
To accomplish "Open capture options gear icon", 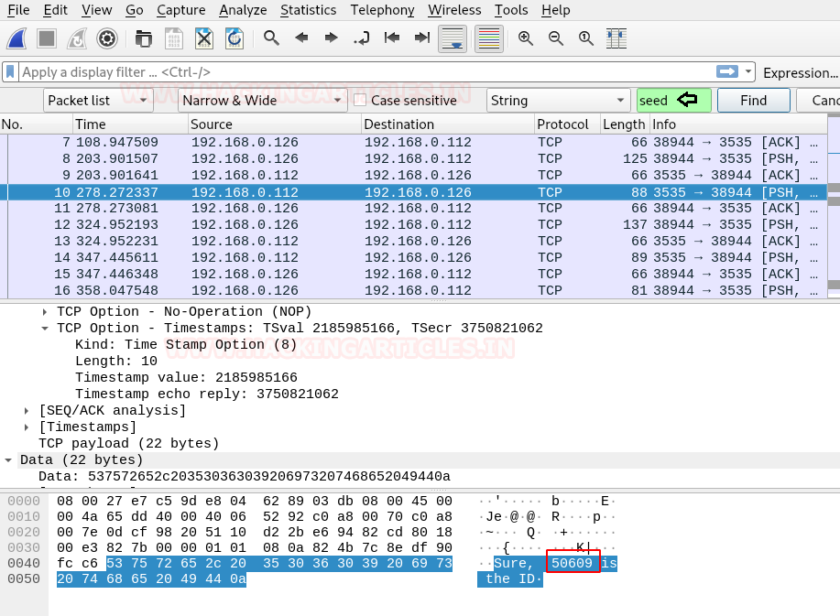I will tap(107, 38).
